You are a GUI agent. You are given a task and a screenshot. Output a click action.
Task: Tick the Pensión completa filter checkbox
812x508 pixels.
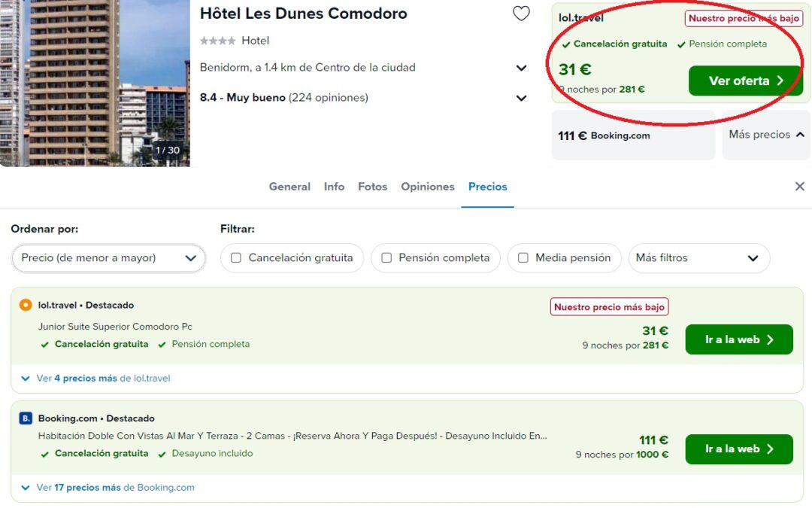[386, 257]
